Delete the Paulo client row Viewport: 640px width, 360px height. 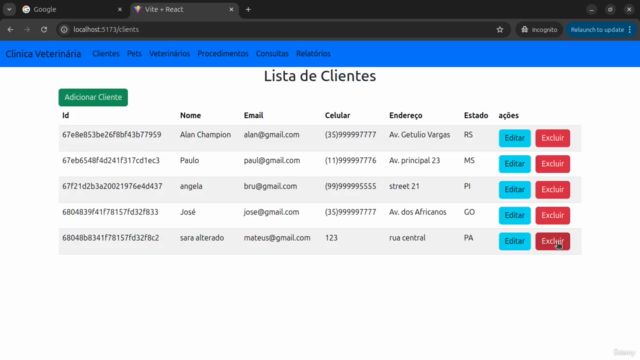click(x=553, y=164)
